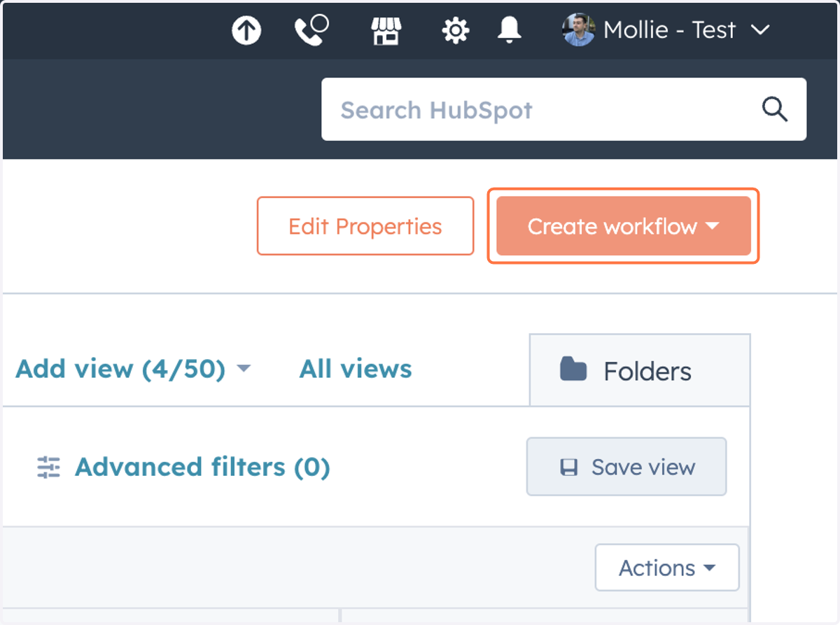Image resolution: width=840 pixels, height=625 pixels.
Task: Click the user avatar picture
Action: 578,30
